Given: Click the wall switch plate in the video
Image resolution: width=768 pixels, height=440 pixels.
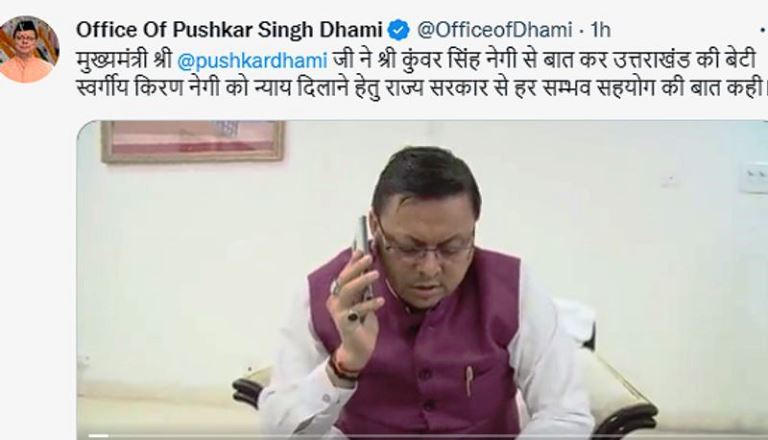Looking at the screenshot, I should [753, 176].
